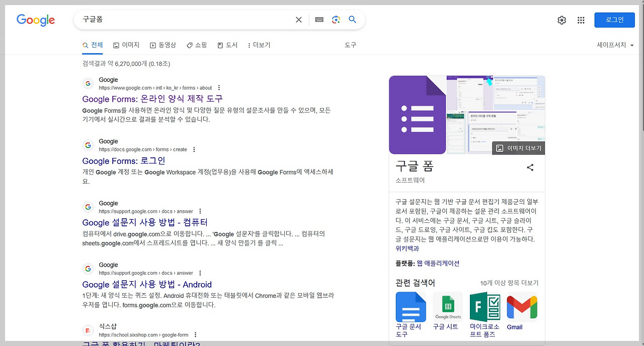Open the on-screen keyboard input tool

pyautogui.click(x=319, y=20)
